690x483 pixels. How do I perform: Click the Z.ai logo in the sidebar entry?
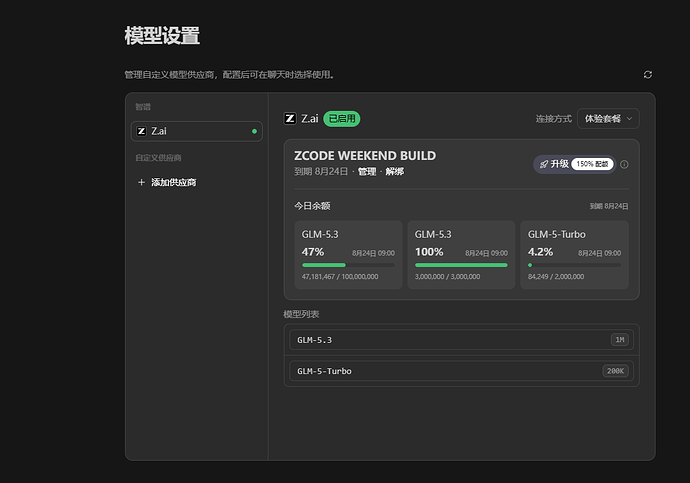pyautogui.click(x=141, y=131)
